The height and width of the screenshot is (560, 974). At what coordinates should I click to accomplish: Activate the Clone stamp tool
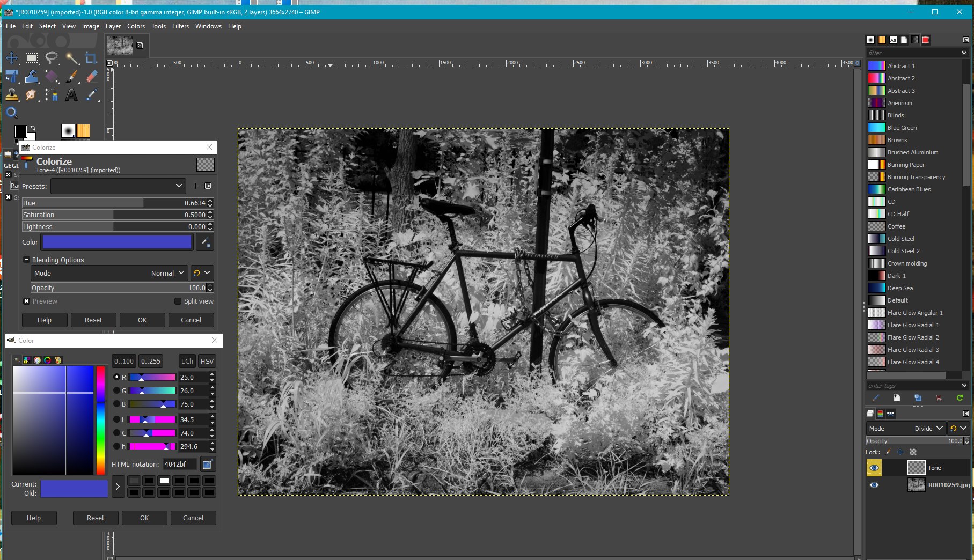click(12, 95)
